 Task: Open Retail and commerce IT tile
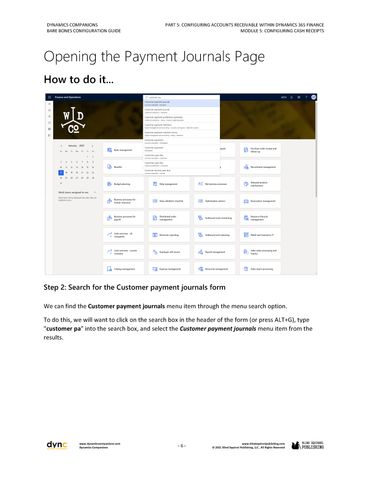260,235
